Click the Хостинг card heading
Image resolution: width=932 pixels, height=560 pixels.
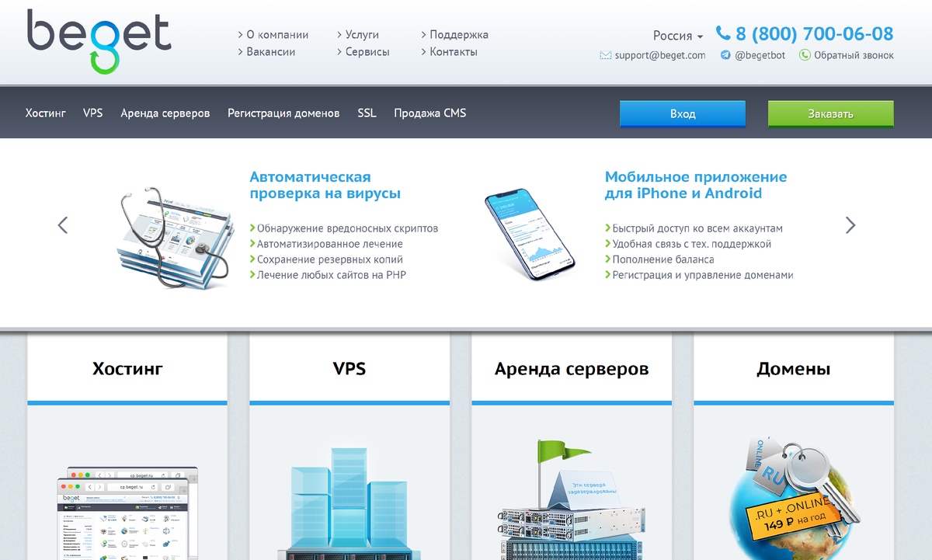coord(127,368)
